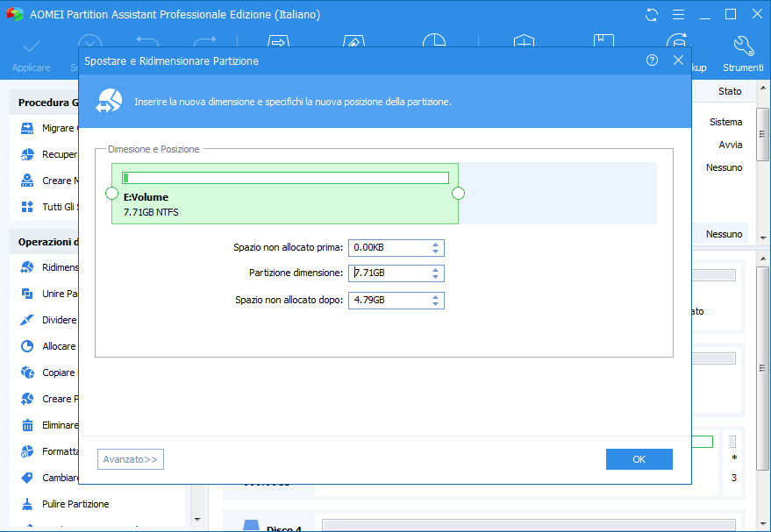
Task: Open dialog help question mark icon
Action: point(652,60)
